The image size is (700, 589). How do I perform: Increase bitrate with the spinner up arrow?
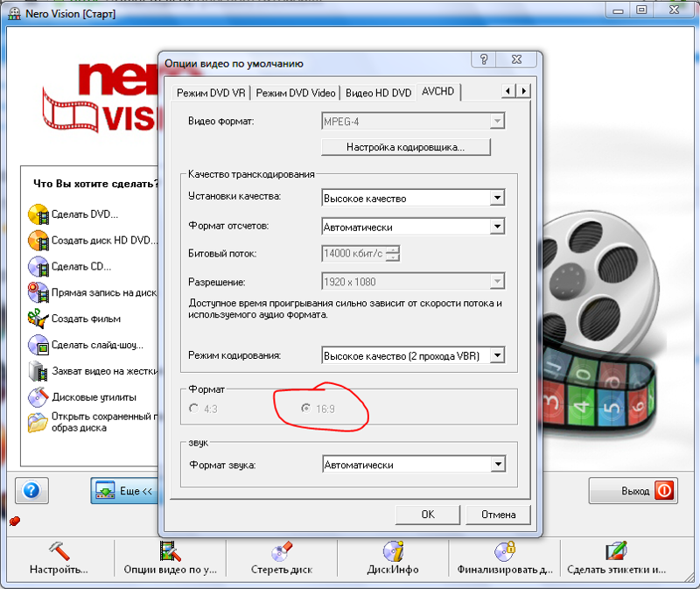tap(392, 249)
